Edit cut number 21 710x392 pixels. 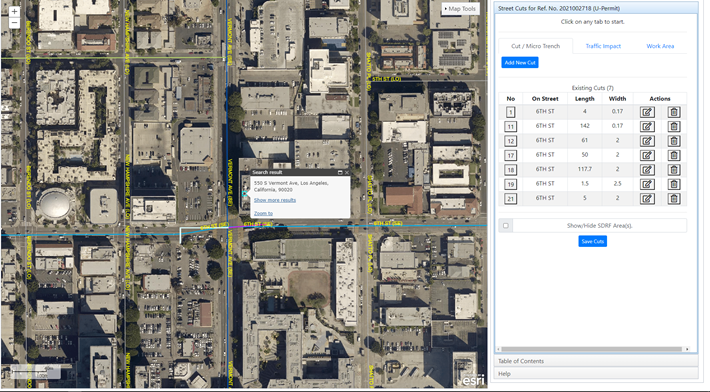[647, 199]
